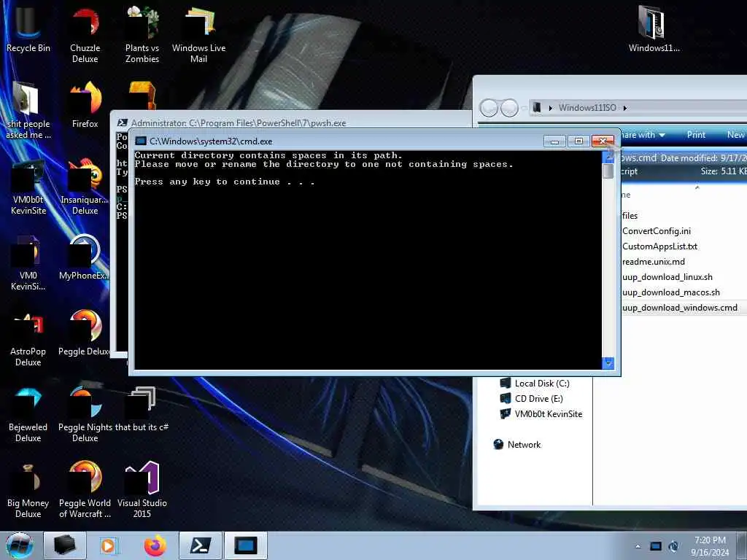Click the Windows Start orb
Screen dimensions: 747x560
[20, 545]
